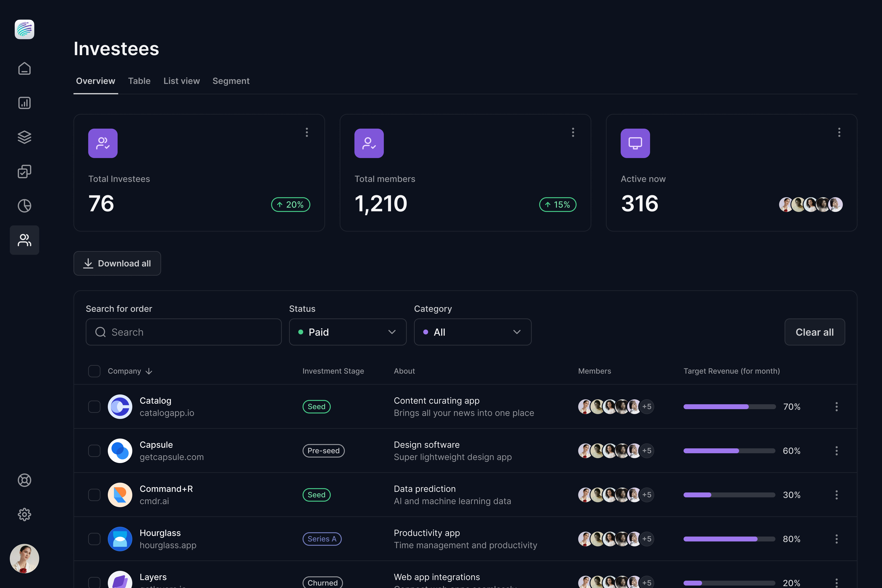Click the Investment Stage column header
882x588 pixels.
(x=333, y=371)
